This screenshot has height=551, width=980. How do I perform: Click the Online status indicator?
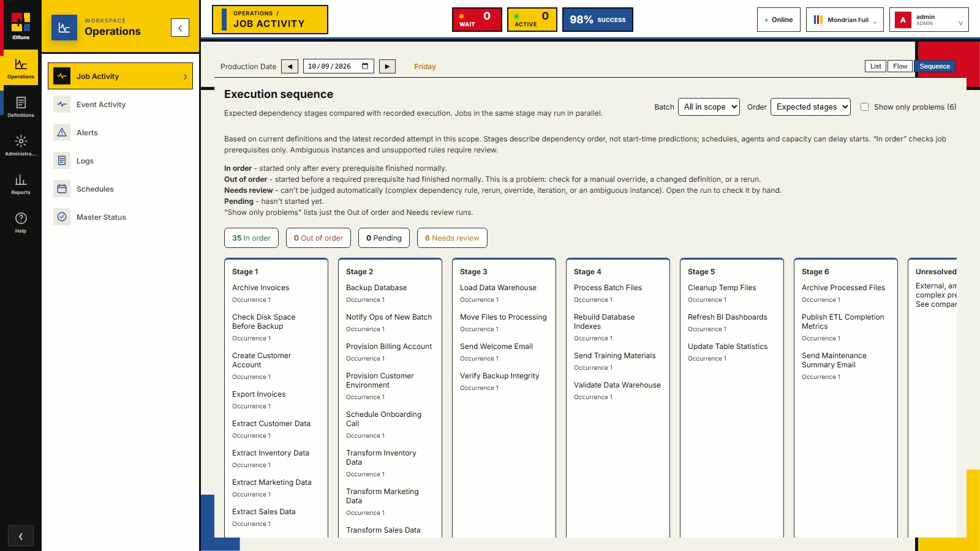tap(779, 20)
